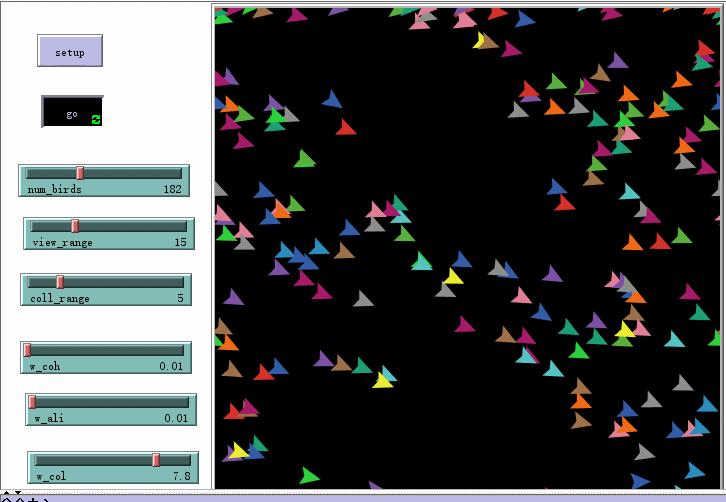Click the w_coh label text
726x502 pixels.
45,366
